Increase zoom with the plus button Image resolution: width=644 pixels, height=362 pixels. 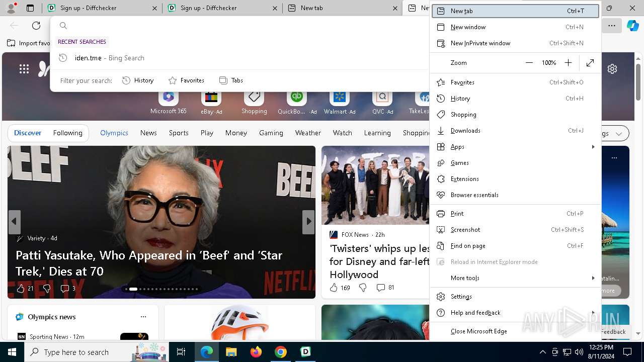568,63
